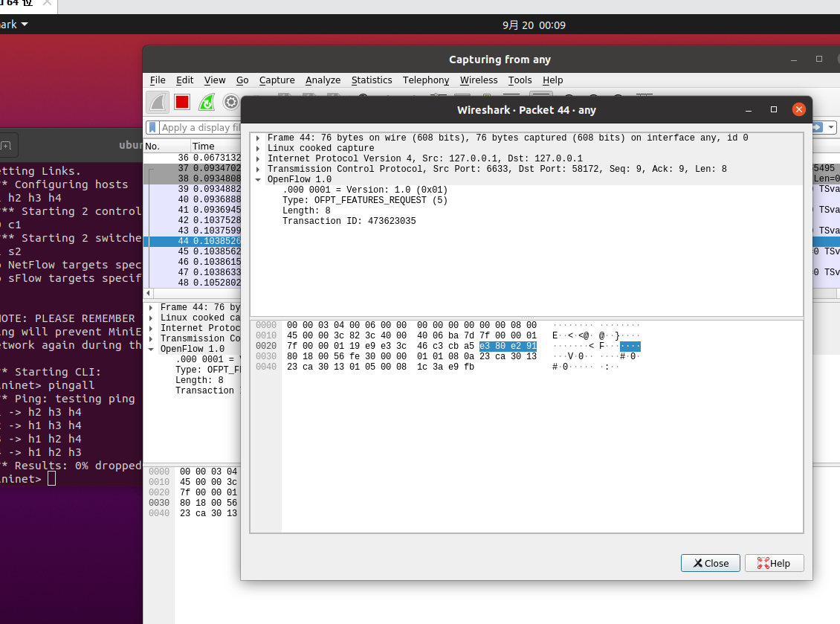Viewport: 840px width, 624px height.
Task: Select Transaction ID: 473623035 field
Action: click(349, 221)
